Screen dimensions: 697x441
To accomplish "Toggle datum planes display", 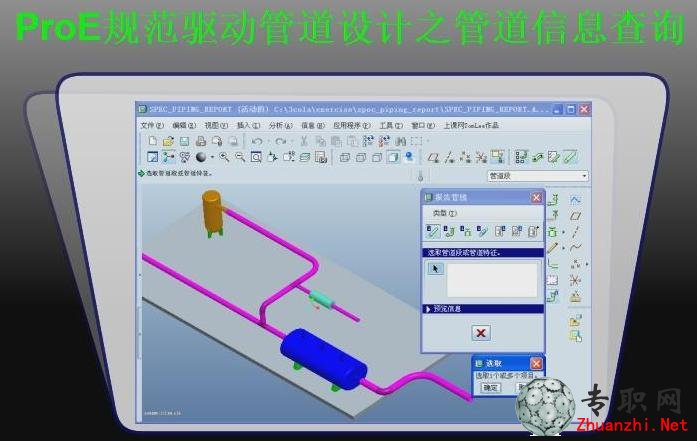I will 433,157.
